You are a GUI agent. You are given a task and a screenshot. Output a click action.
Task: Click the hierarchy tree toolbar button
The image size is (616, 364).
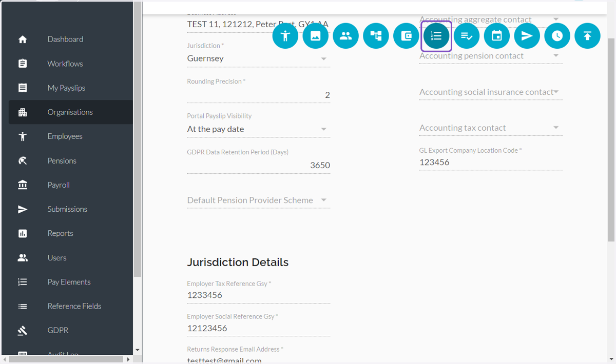click(376, 36)
